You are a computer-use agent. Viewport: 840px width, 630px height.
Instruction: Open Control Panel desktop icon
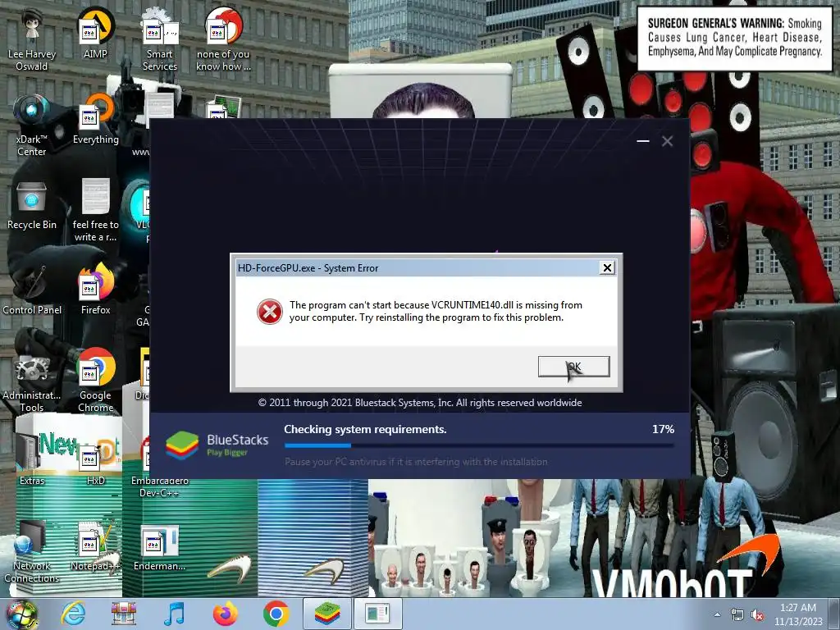click(32, 290)
